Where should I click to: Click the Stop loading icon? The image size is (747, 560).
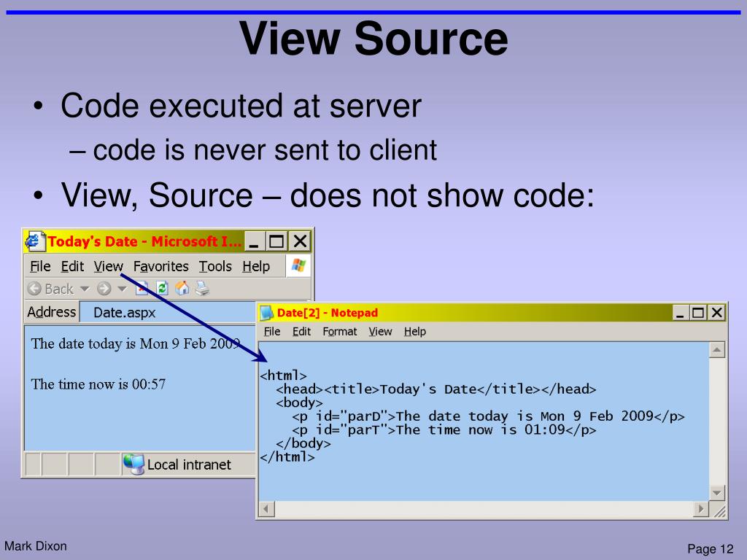coord(142,289)
